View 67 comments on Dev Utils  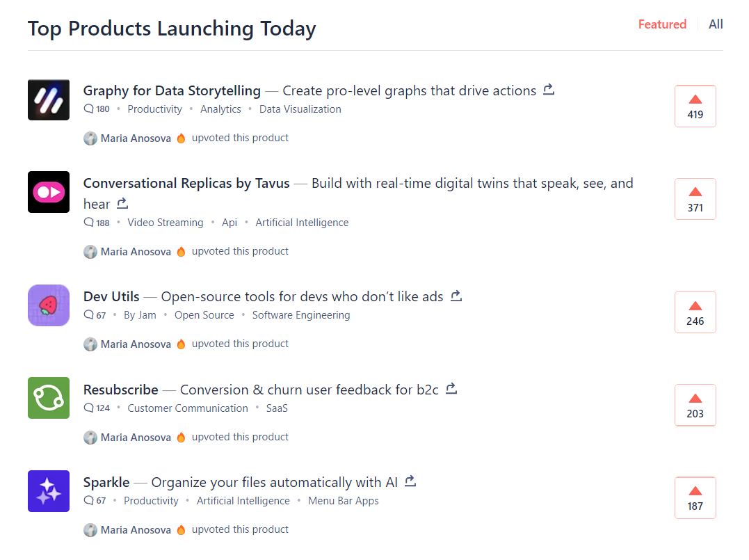(x=95, y=315)
